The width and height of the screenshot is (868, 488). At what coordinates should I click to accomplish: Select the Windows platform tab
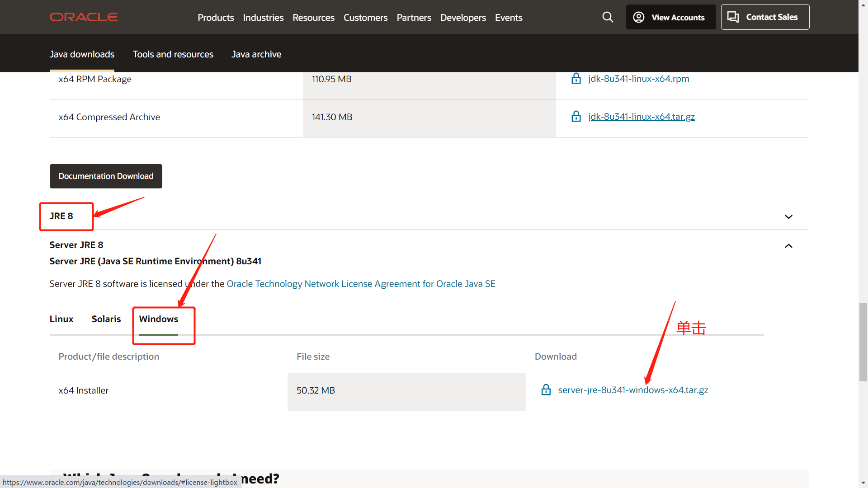[159, 319]
